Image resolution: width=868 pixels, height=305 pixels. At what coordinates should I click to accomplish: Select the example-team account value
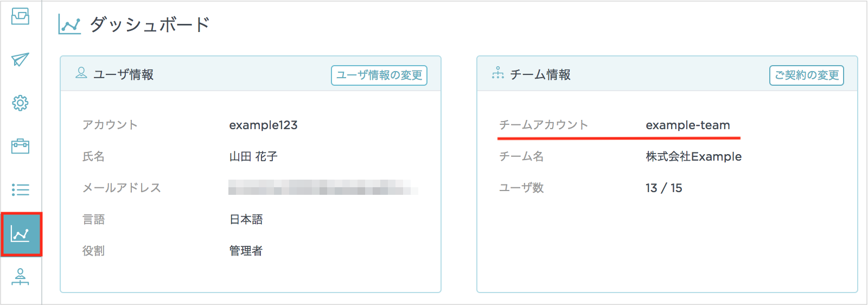click(688, 125)
